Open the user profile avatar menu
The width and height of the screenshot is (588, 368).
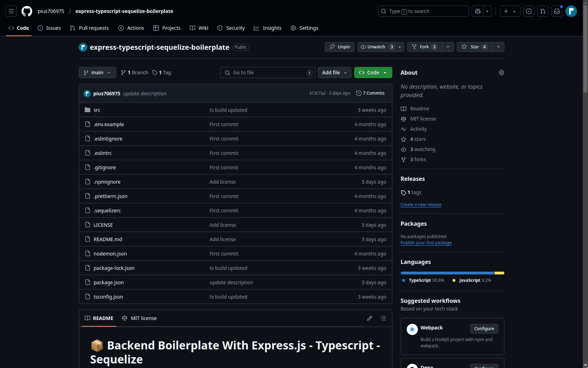(571, 11)
